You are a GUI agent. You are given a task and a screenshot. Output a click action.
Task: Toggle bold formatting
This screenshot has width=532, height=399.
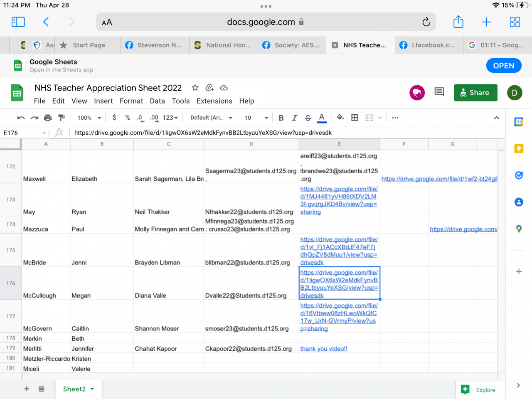(281, 118)
